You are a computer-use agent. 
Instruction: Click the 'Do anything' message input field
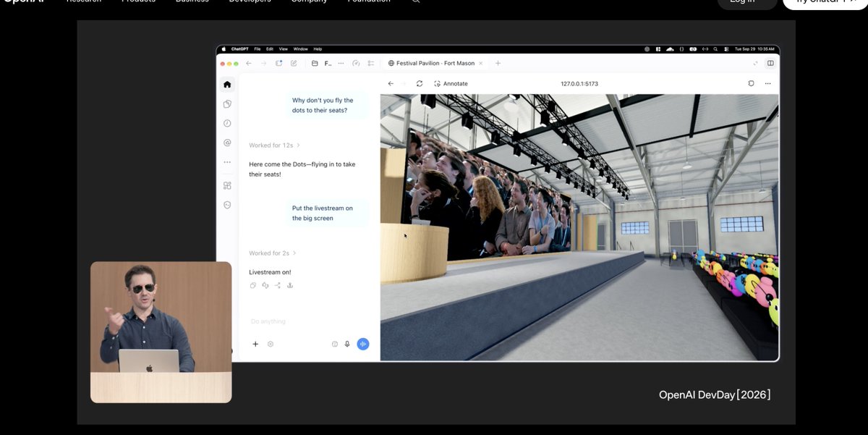[310, 321]
